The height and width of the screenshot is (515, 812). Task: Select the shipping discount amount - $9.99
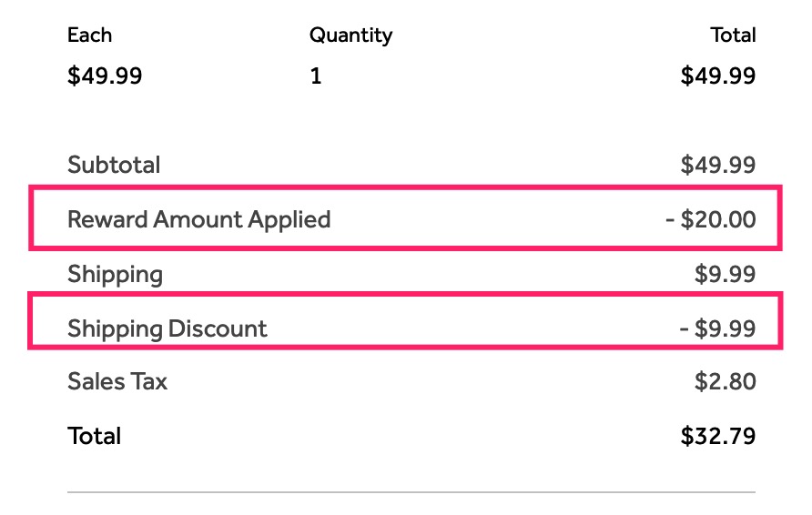click(717, 328)
